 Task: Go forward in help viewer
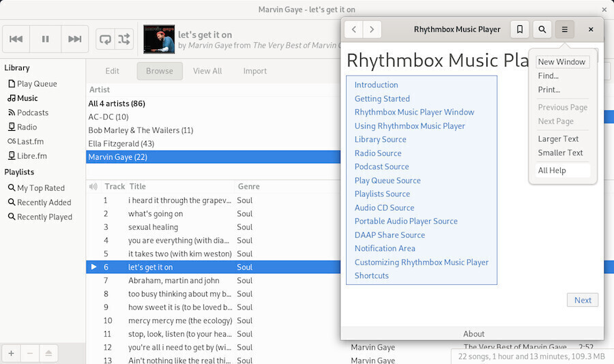click(x=372, y=29)
